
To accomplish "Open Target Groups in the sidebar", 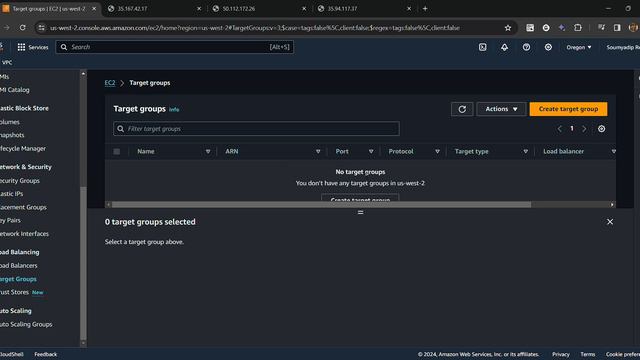I will [18, 279].
